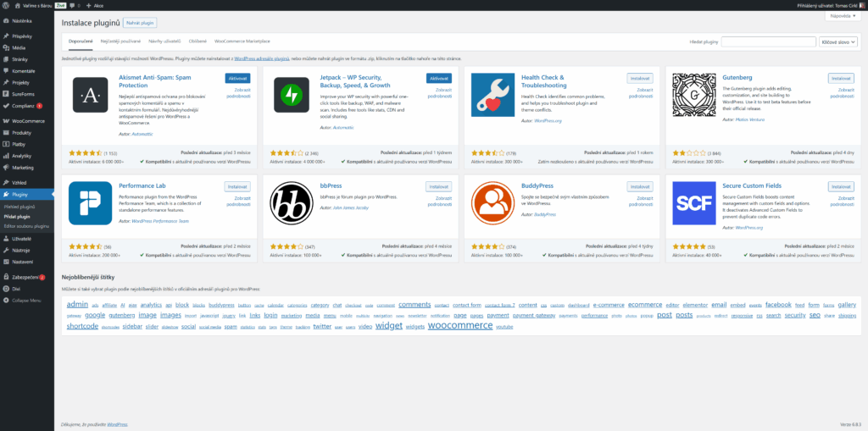Image resolution: width=868 pixels, height=431 pixels.
Task: Expand the Nápověda help panel
Action: 843,17
